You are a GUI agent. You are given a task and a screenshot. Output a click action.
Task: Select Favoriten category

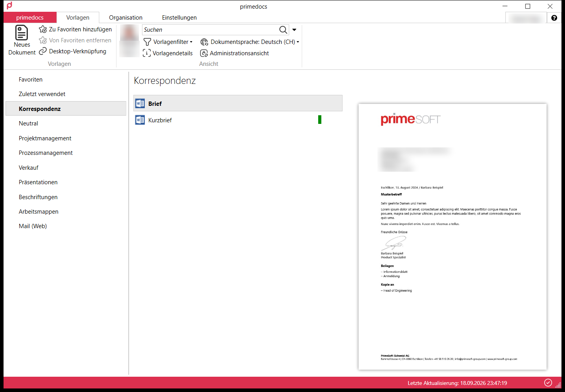pos(66,80)
